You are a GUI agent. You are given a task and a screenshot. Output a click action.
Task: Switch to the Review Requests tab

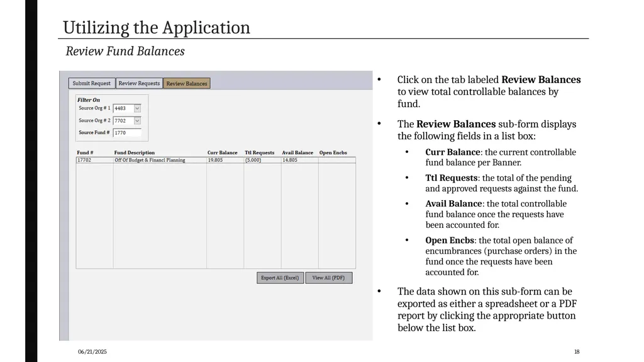[x=139, y=84]
